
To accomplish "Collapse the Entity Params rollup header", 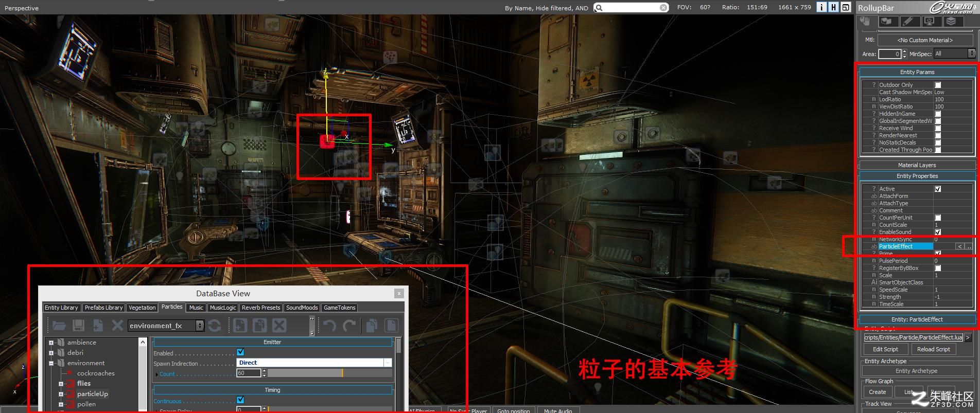I will 917,72.
